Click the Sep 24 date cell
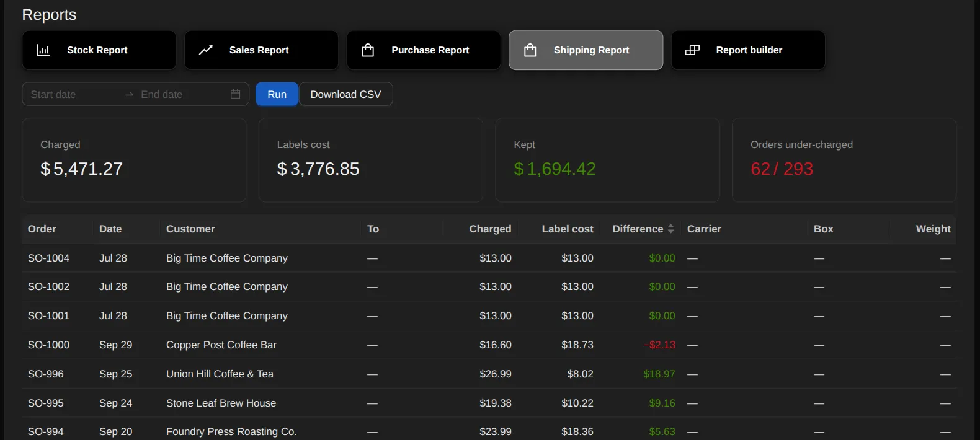Screen dimensions: 980x440 [115, 403]
